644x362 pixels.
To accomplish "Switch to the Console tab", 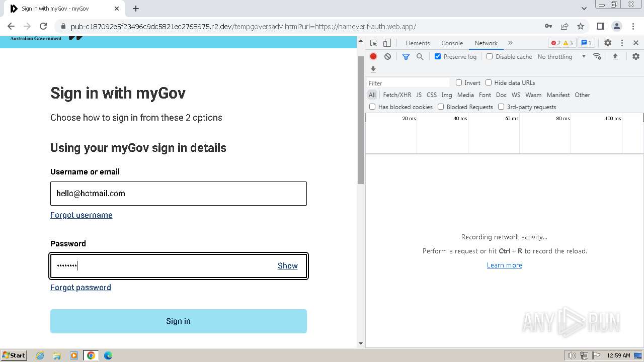I will (x=452, y=43).
